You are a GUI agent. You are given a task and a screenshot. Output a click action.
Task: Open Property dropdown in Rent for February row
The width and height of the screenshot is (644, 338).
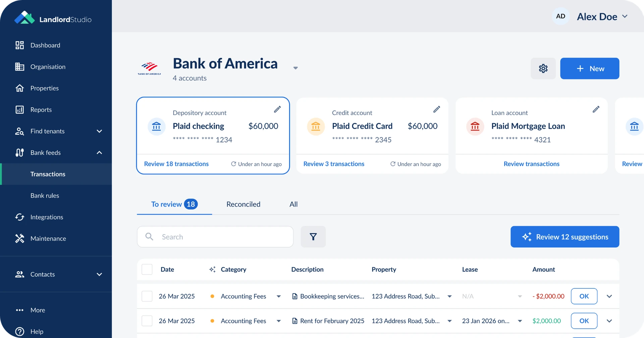[x=449, y=321]
